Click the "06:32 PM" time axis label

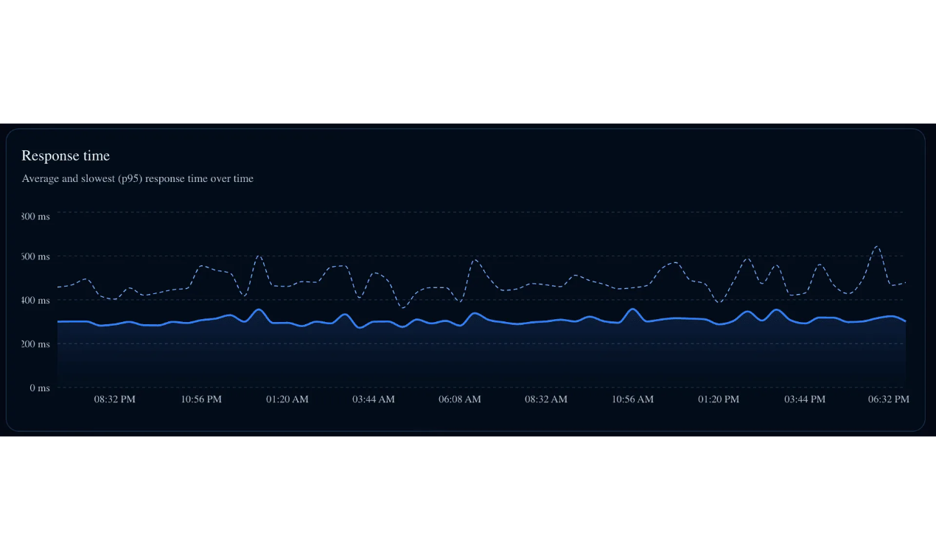(889, 399)
